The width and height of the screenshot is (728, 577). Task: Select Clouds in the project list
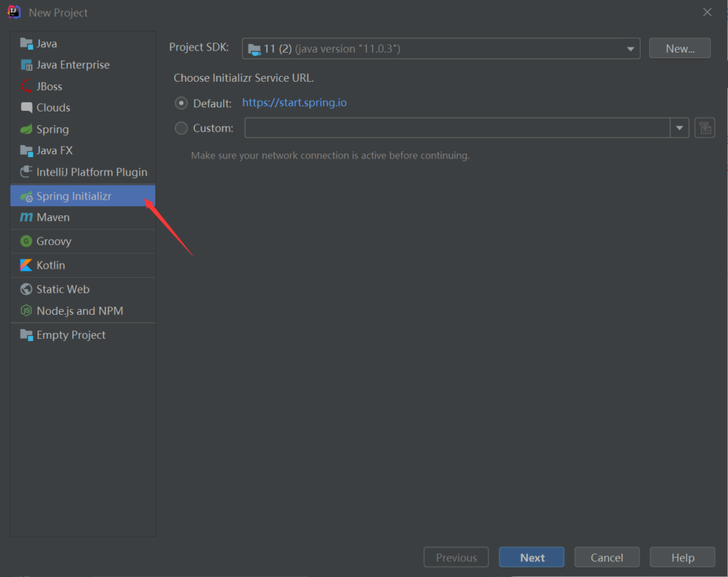coord(82,108)
